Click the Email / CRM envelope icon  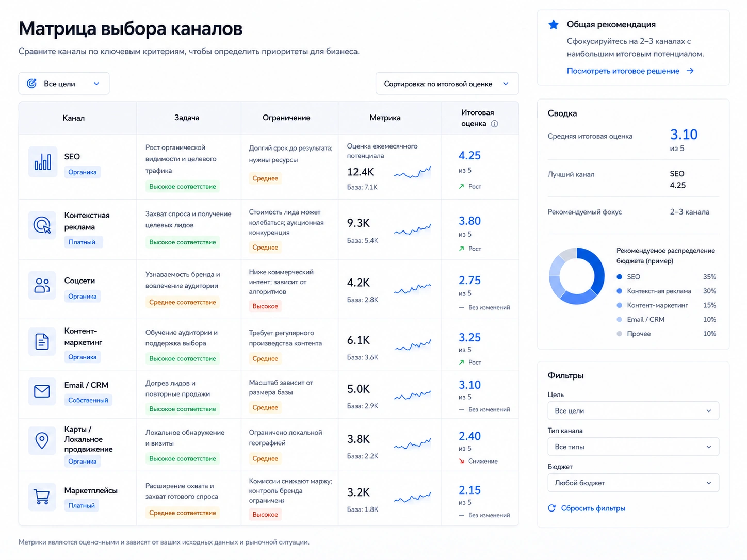(x=42, y=391)
